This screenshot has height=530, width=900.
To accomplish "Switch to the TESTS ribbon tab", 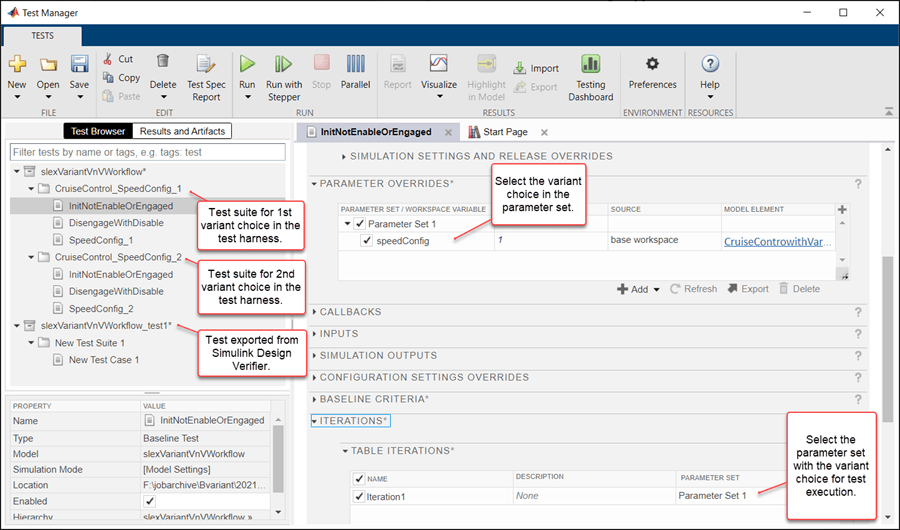I will point(42,36).
